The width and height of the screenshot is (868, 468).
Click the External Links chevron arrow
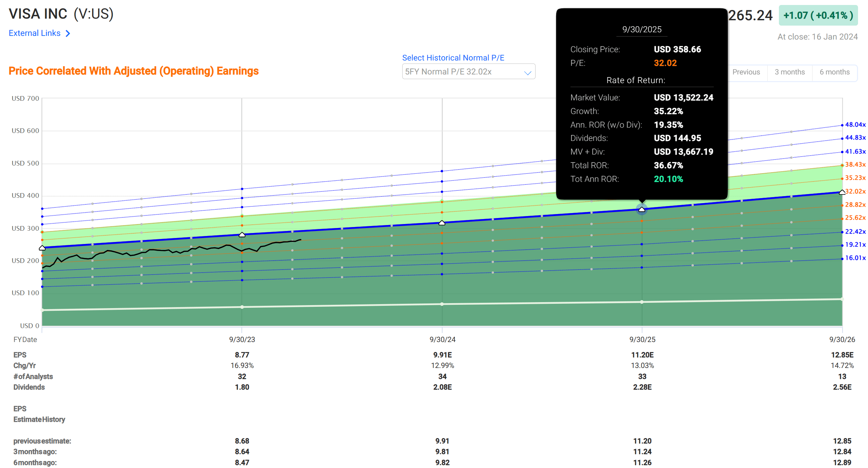(68, 33)
